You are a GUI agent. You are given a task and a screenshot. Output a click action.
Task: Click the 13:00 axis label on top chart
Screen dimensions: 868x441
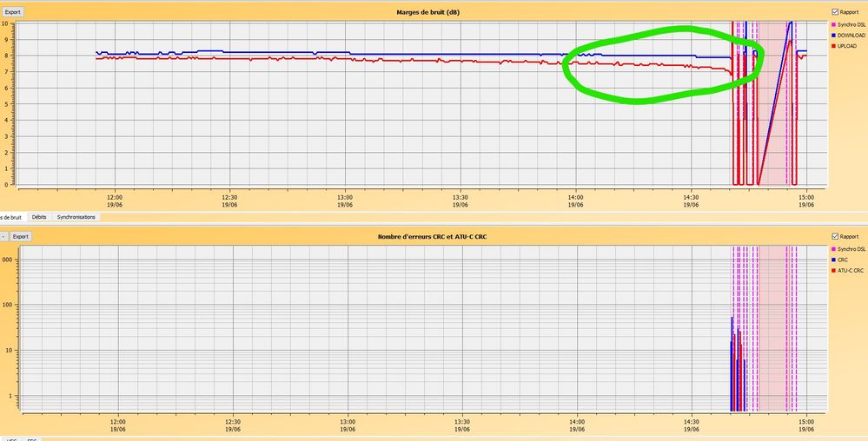[x=345, y=201]
